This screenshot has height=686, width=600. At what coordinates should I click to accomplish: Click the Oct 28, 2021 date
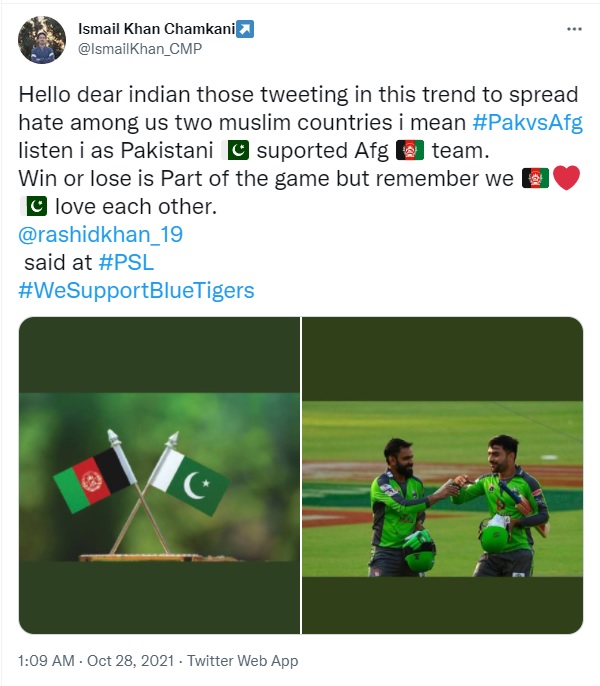(x=131, y=661)
